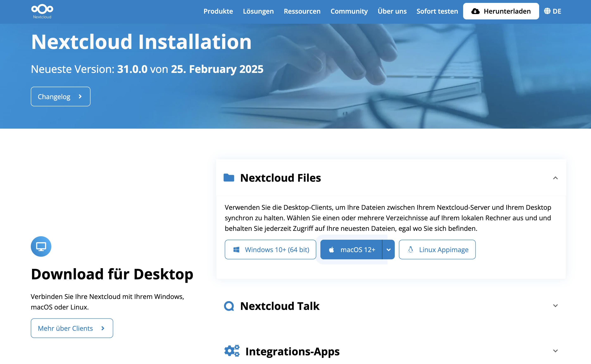Go to Sofort testen
The image size is (591, 364).
point(437,11)
